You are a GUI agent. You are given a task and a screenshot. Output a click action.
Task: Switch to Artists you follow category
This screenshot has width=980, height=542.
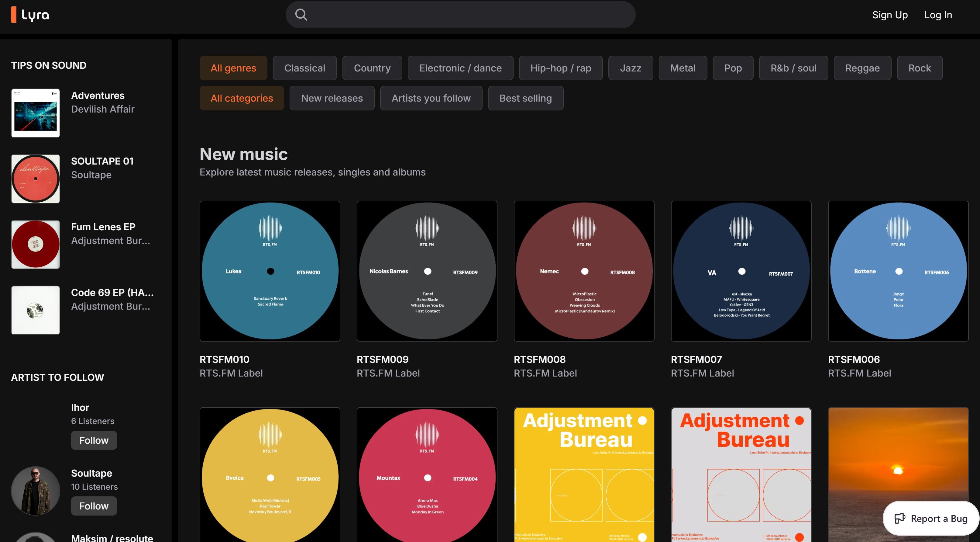(431, 98)
